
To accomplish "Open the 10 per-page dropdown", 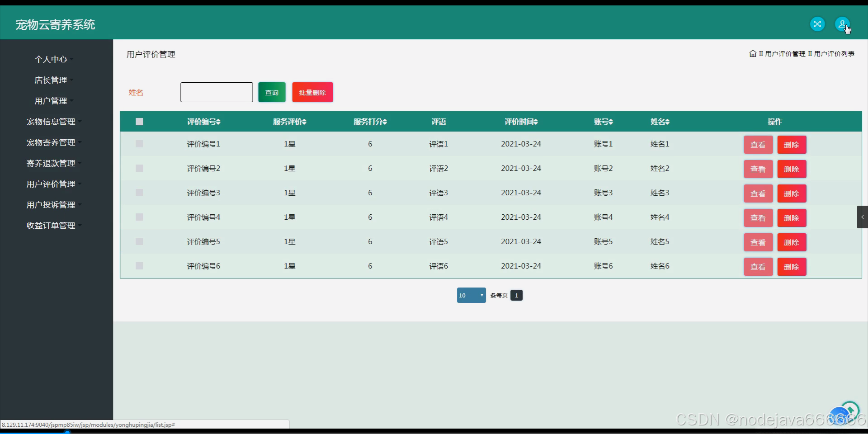I will (x=471, y=295).
